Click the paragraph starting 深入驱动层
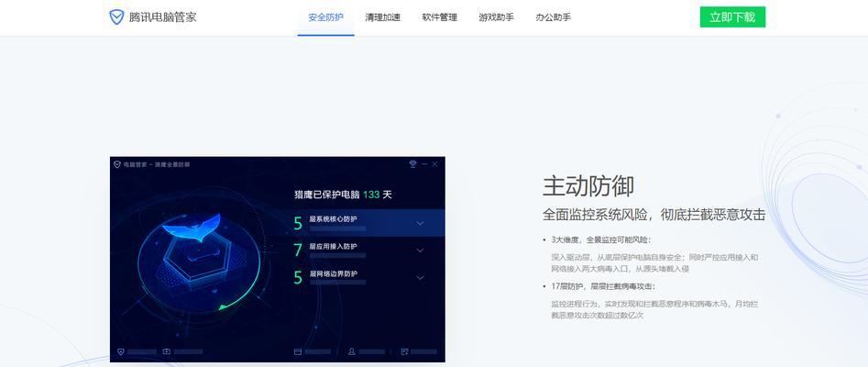Image resolution: width=868 pixels, height=367 pixels. 654,262
